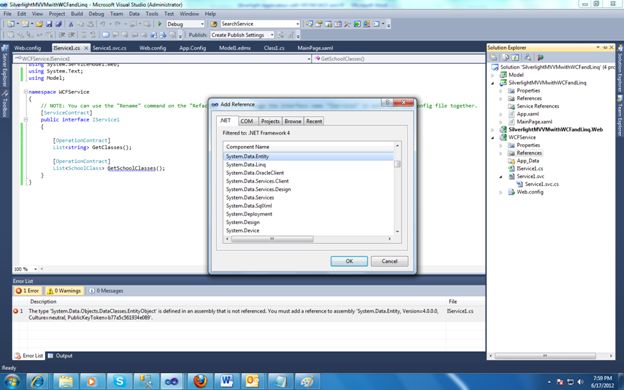The width and height of the screenshot is (624, 390).
Task: Open the SearchService find dropdown
Action: (x=297, y=24)
